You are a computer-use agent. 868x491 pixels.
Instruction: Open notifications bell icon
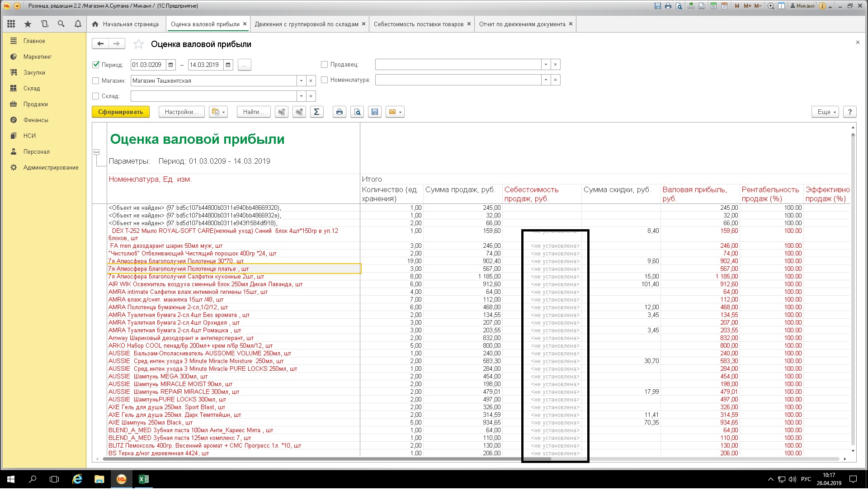click(78, 24)
